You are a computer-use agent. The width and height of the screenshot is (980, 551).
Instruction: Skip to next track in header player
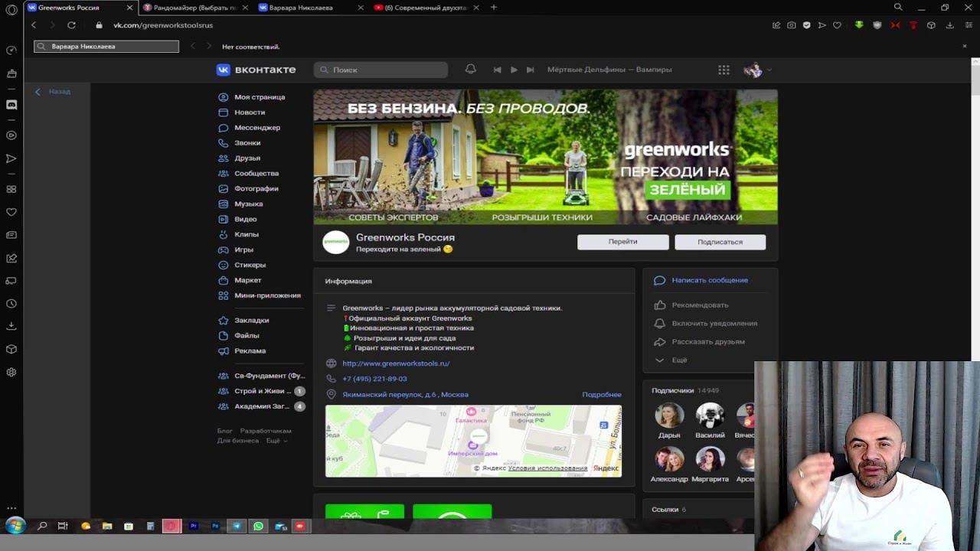(x=530, y=70)
